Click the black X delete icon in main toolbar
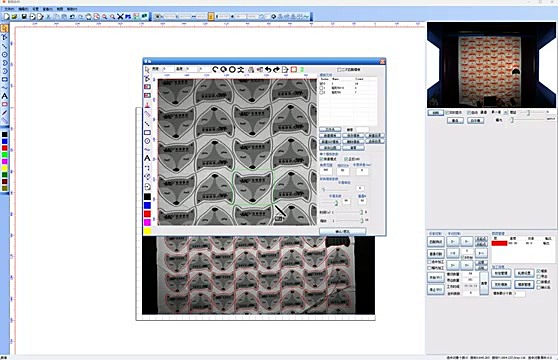The height and width of the screenshot is (360, 558). tap(120, 16)
